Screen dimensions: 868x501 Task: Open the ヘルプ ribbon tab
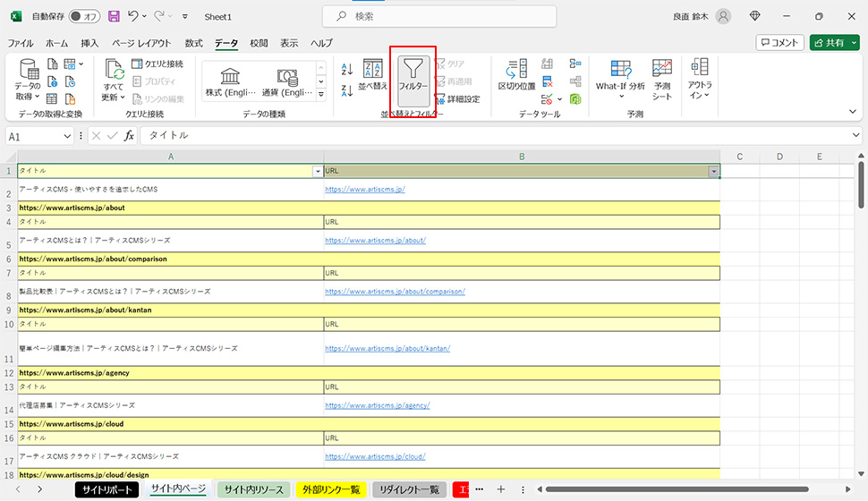pos(321,43)
